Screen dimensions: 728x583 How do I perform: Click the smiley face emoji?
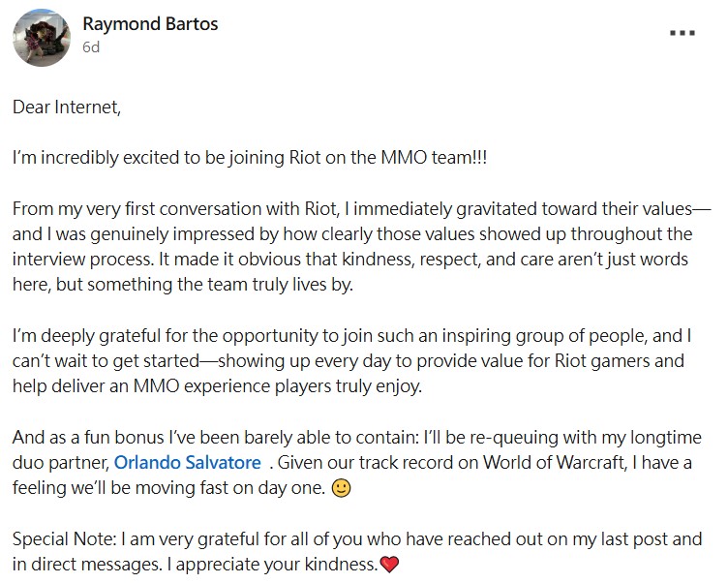tap(341, 489)
